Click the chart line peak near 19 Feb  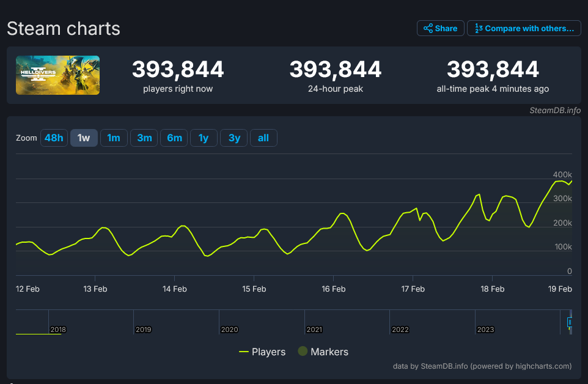[x=560, y=181]
